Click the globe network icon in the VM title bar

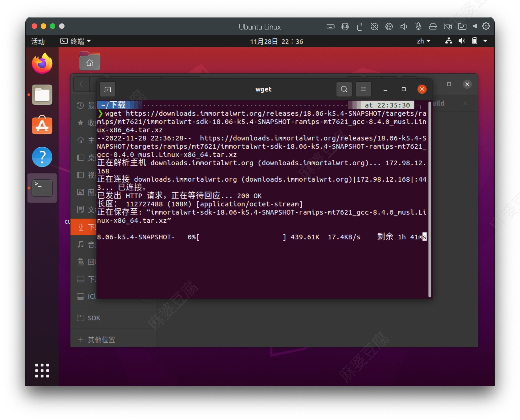tap(389, 26)
